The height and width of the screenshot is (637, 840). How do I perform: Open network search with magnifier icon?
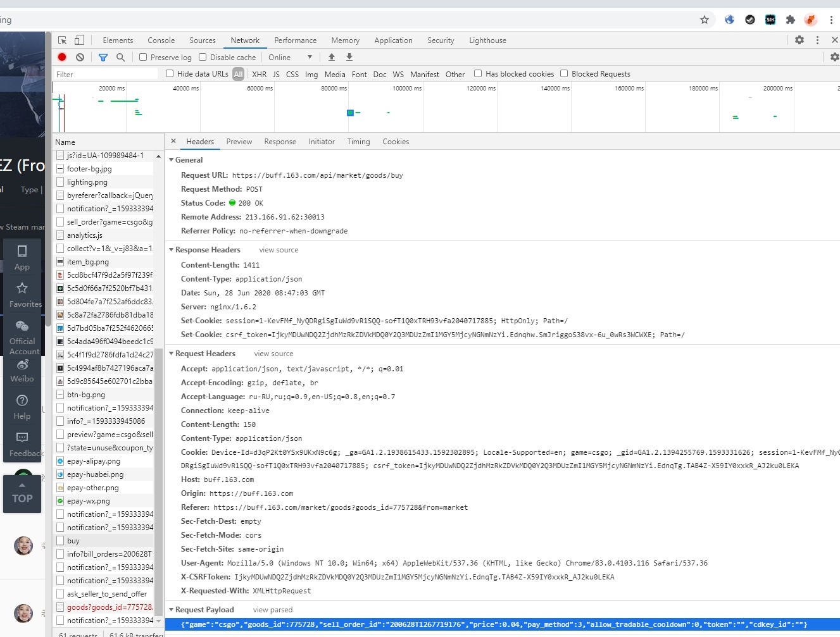(120, 57)
